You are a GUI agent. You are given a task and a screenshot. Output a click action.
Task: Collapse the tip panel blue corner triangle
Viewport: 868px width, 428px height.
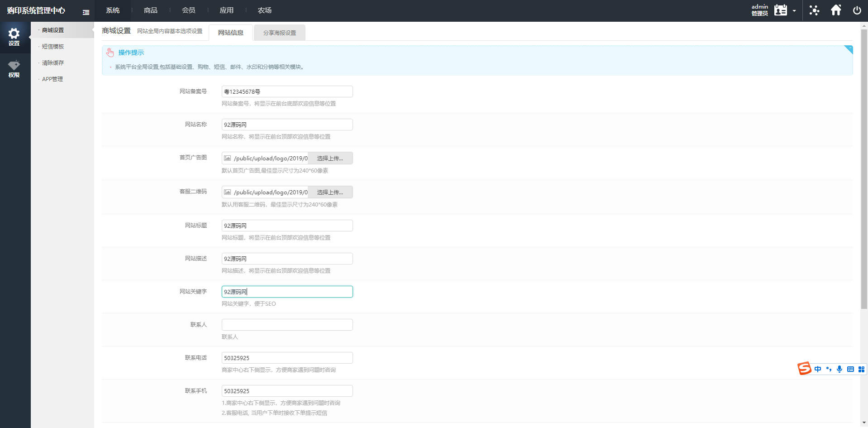(x=849, y=49)
